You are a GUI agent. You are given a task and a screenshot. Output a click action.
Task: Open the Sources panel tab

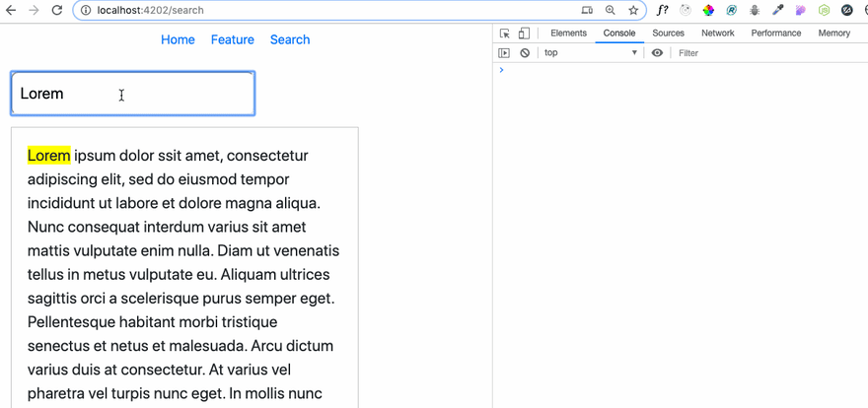tap(668, 34)
